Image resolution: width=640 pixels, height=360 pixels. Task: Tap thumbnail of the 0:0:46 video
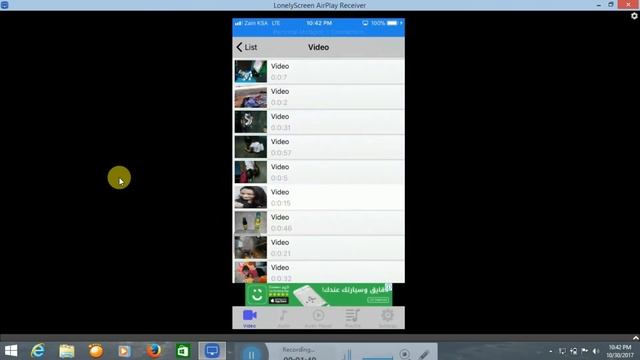(251, 222)
